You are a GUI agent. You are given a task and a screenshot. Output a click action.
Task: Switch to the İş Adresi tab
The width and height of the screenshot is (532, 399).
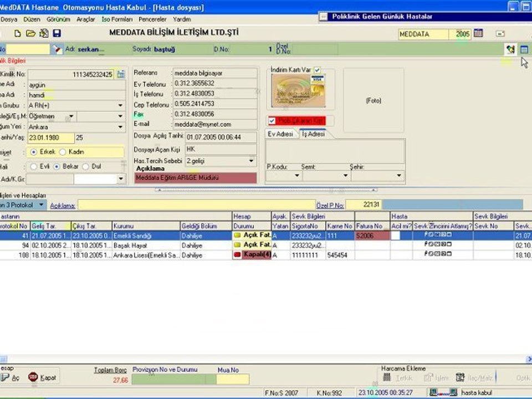pyautogui.click(x=314, y=134)
